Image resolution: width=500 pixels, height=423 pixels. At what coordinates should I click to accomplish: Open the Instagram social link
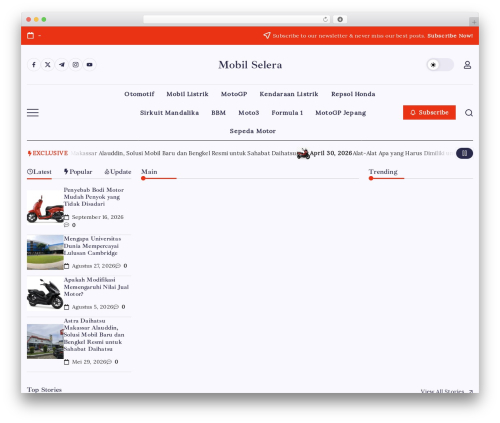[x=76, y=65]
